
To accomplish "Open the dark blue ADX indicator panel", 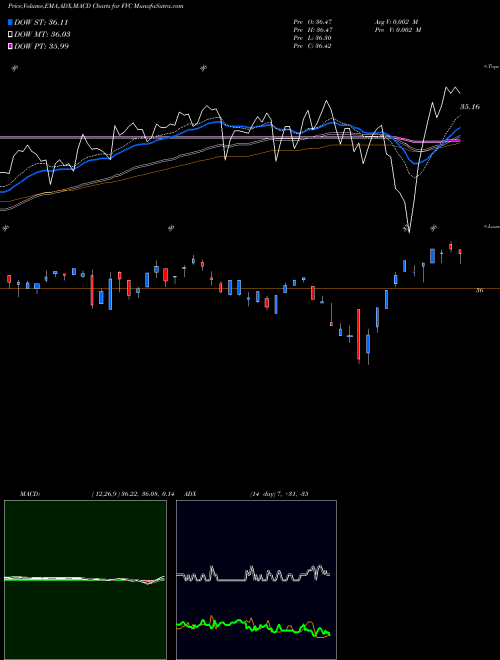I will (256, 580).
